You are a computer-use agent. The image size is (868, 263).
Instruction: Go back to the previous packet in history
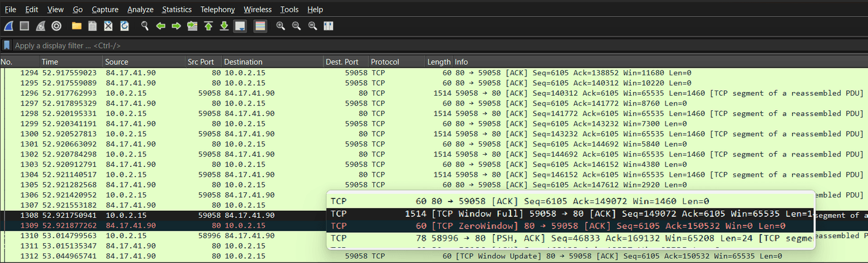coord(161,26)
